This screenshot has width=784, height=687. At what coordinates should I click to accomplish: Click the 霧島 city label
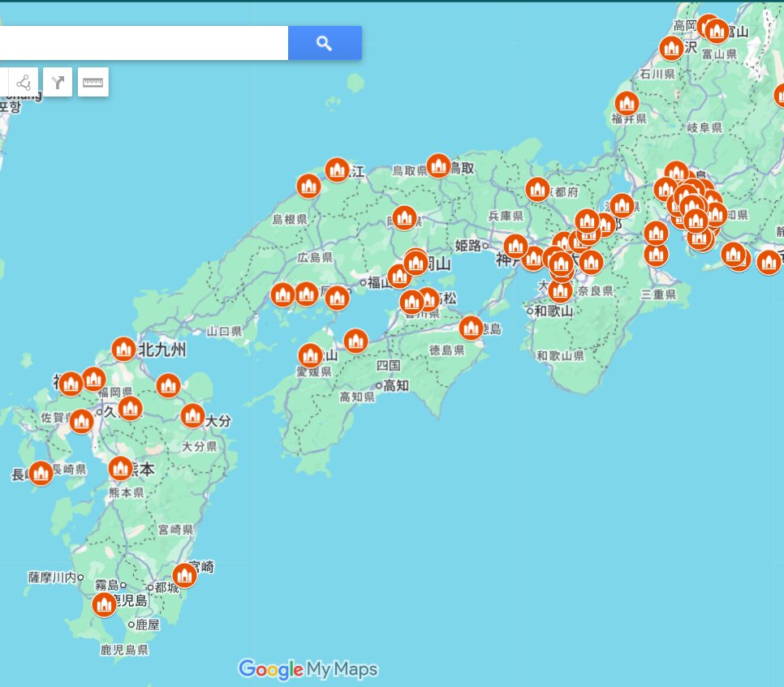tap(107, 585)
